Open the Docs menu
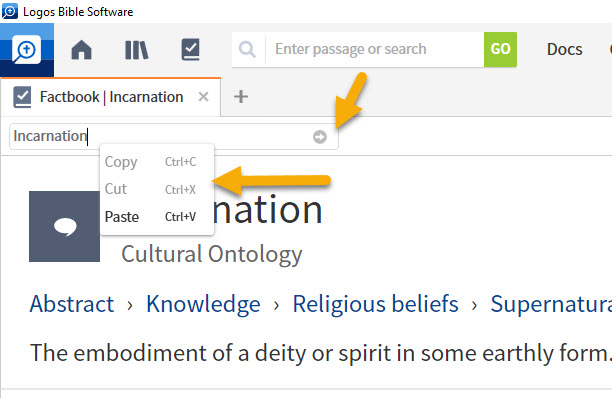 [564, 50]
